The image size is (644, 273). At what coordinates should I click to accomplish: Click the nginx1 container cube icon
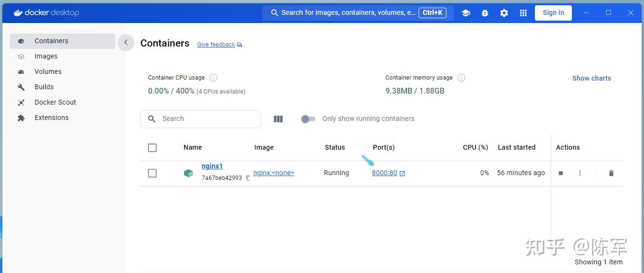point(188,173)
